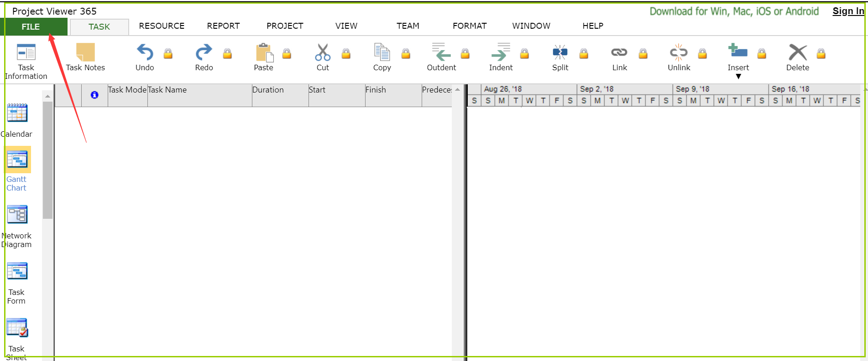Click the lock icon next to Indent
The height and width of the screenshot is (361, 868).
(524, 54)
